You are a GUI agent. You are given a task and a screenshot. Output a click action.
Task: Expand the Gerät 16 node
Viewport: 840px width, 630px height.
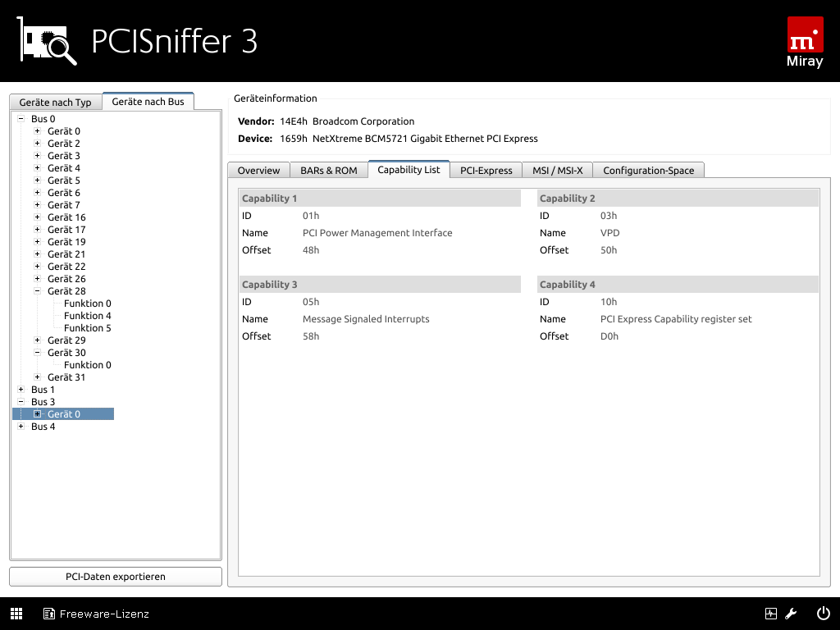[x=38, y=217]
